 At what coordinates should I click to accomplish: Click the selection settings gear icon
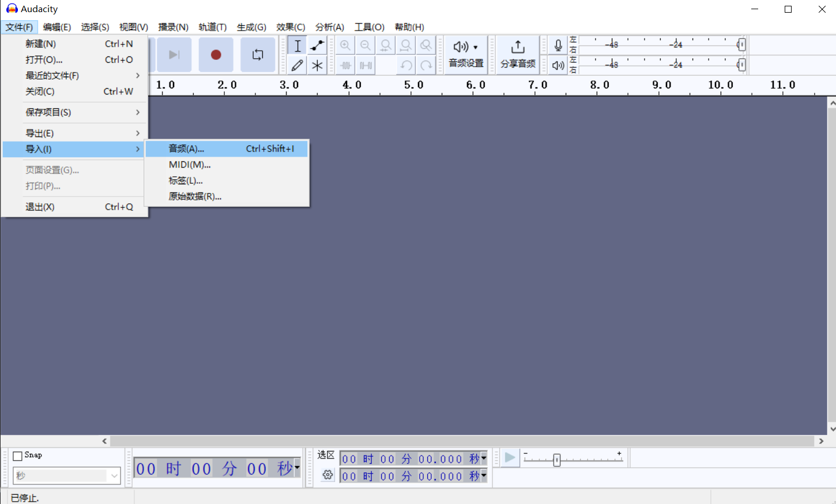pyautogui.click(x=327, y=475)
